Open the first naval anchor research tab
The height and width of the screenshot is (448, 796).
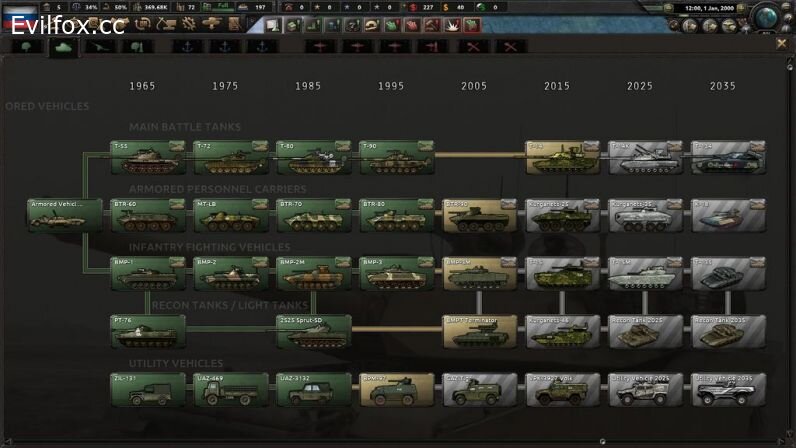click(x=187, y=46)
